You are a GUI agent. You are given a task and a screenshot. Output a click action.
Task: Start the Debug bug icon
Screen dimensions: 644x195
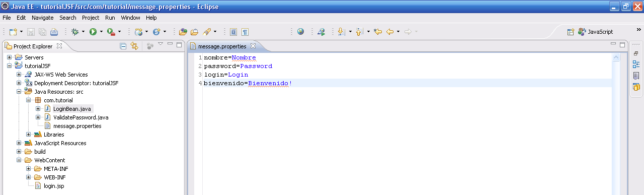point(75,32)
